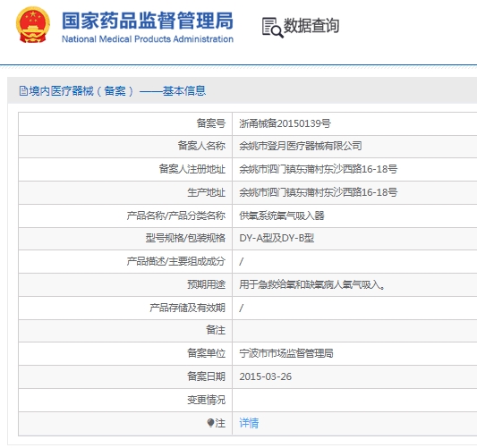Click the document icon before 境内医疗器械
This screenshot has height=448, width=477.
(23, 91)
